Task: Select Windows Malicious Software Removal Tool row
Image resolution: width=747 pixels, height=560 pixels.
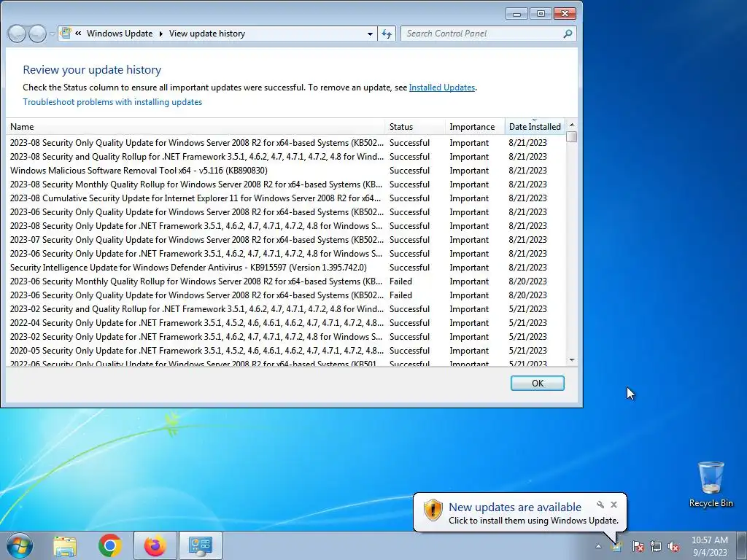Action: 286,171
